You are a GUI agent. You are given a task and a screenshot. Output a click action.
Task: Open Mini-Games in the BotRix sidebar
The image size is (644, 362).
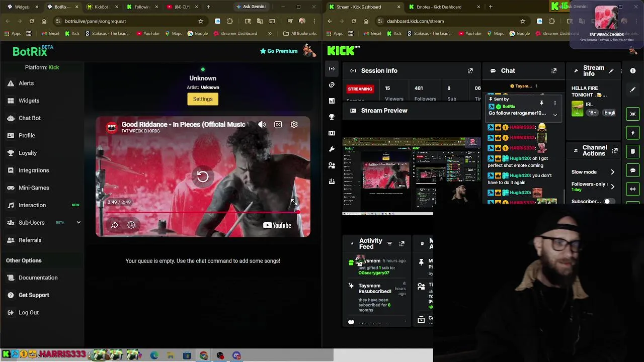(x=34, y=188)
